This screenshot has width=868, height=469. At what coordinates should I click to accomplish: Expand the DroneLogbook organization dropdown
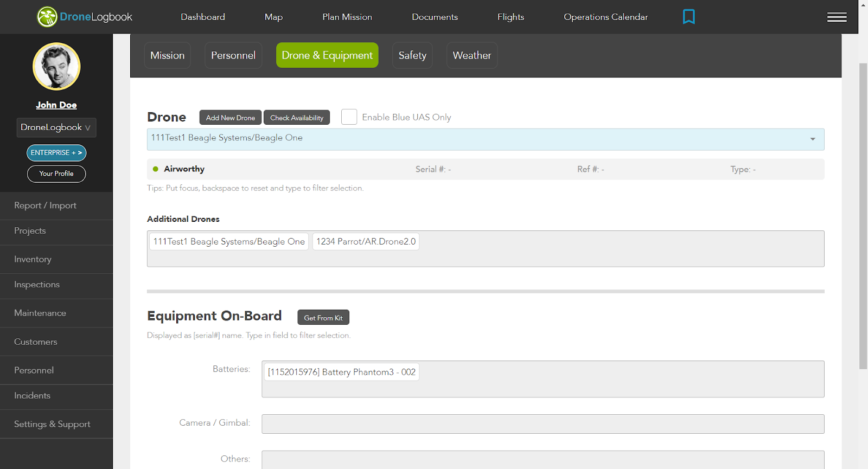[56, 127]
